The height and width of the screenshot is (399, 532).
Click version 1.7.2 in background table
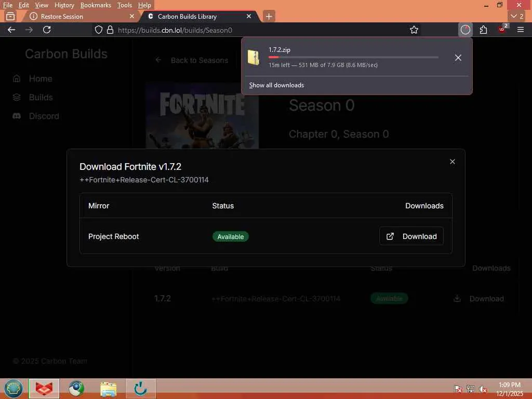(163, 299)
